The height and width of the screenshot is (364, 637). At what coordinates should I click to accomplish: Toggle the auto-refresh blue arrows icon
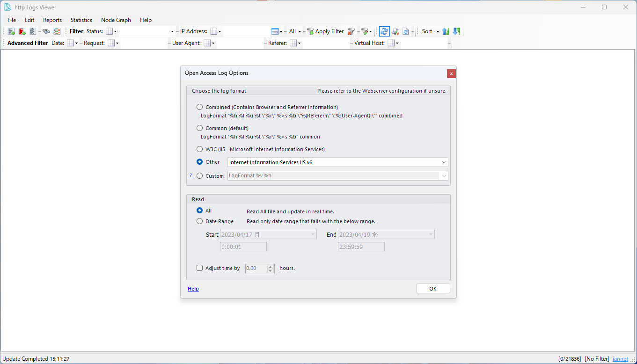tap(384, 31)
